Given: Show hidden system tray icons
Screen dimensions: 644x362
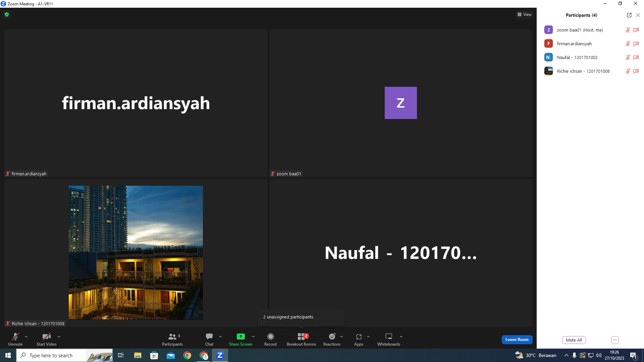Looking at the screenshot, I should coord(567,355).
